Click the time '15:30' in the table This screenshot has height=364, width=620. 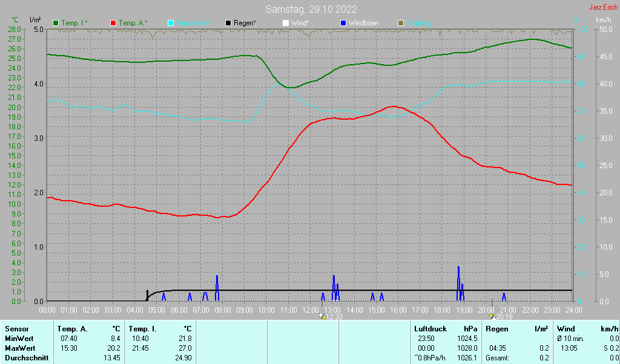[x=69, y=349]
